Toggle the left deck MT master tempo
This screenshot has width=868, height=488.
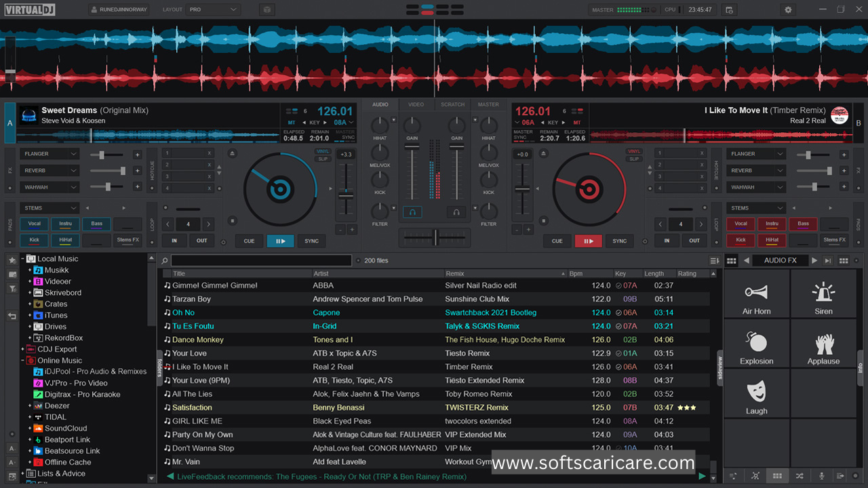point(292,123)
